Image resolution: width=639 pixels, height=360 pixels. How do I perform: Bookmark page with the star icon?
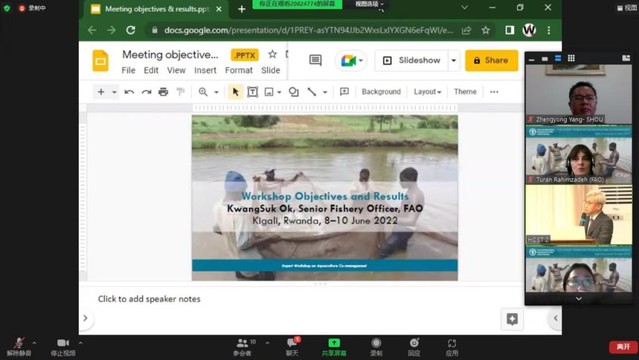point(486,30)
